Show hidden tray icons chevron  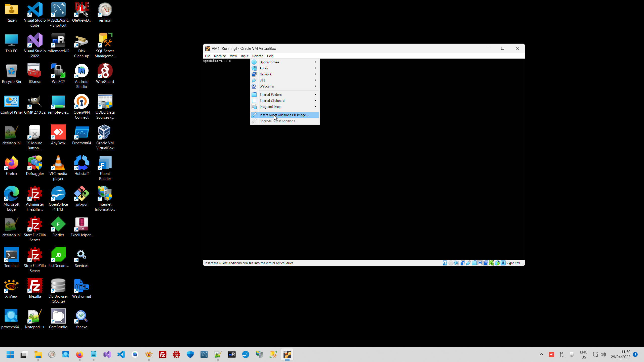(x=542, y=354)
